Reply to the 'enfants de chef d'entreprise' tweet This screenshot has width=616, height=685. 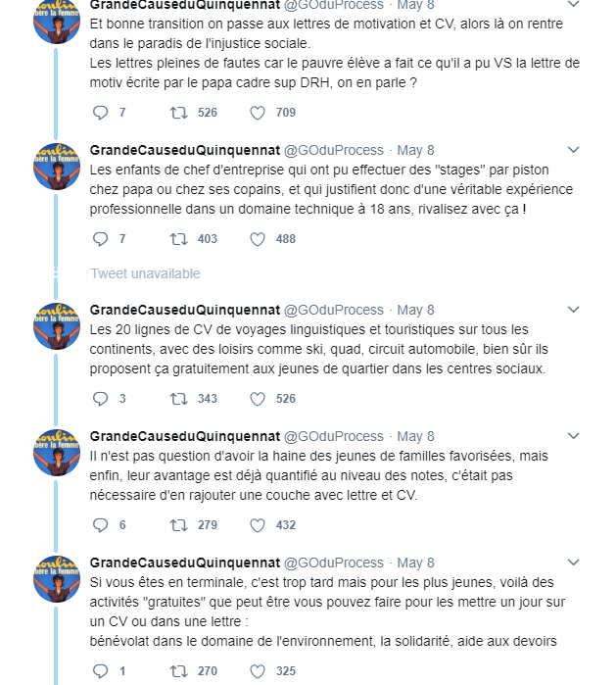[x=100, y=238]
